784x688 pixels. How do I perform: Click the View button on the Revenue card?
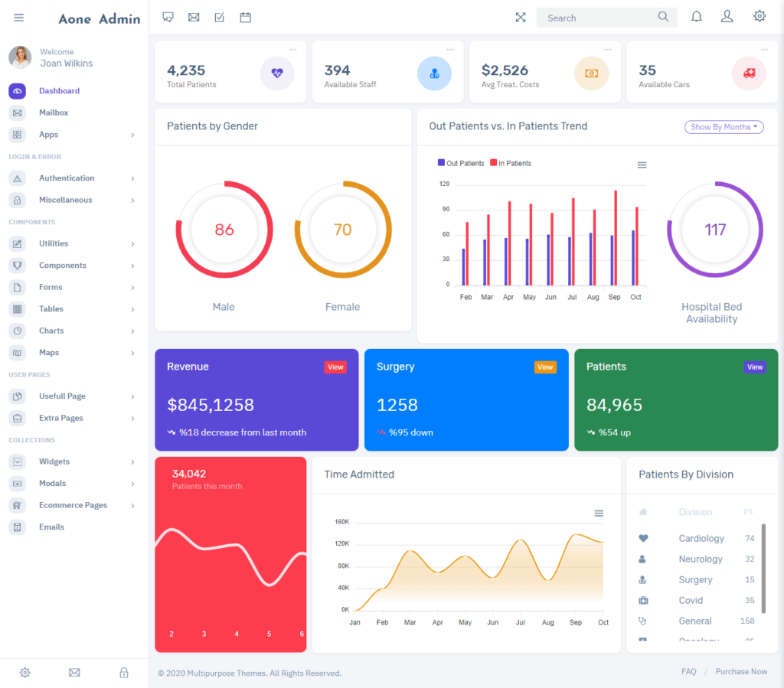click(x=335, y=367)
